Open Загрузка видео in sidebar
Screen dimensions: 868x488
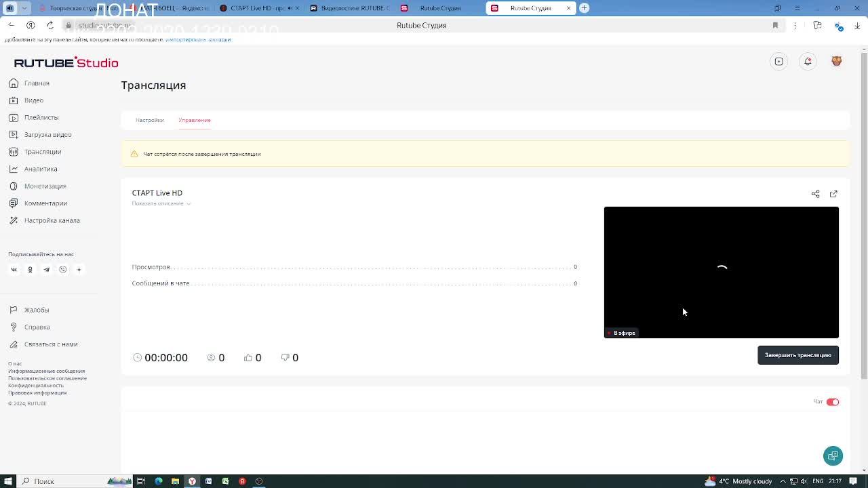tap(40, 135)
